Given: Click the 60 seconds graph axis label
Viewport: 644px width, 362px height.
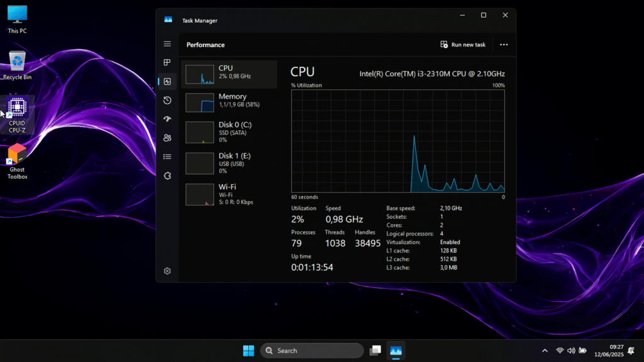Looking at the screenshot, I should click(x=305, y=197).
